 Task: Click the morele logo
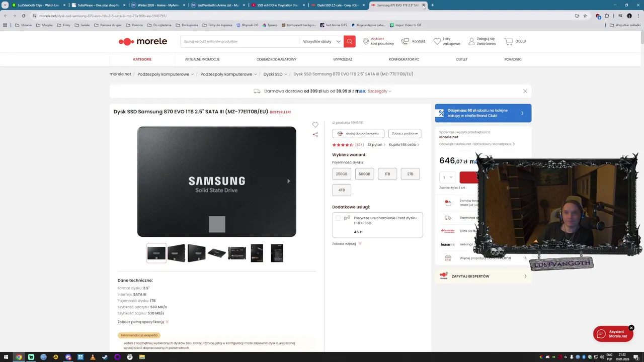click(142, 41)
